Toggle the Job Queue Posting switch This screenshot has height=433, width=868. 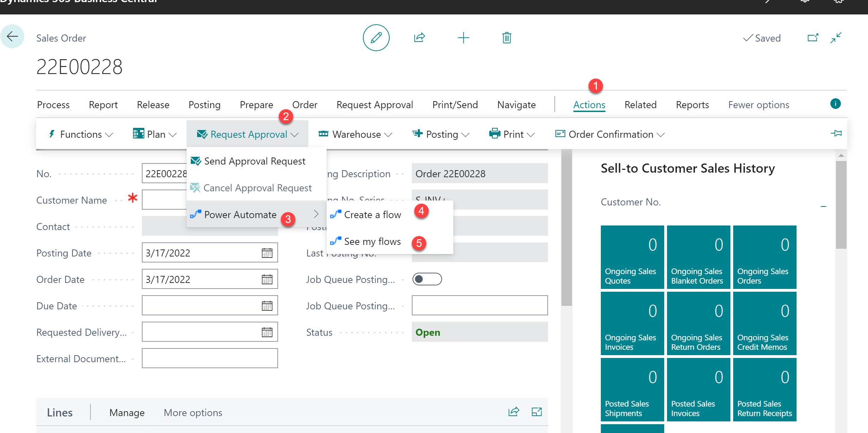[x=427, y=279]
